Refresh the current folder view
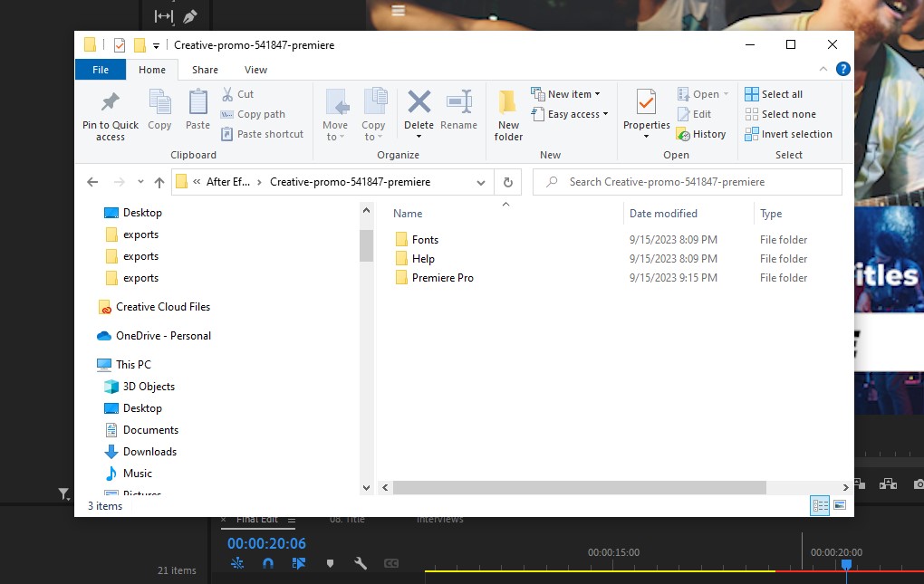This screenshot has width=924, height=584. pyautogui.click(x=508, y=183)
